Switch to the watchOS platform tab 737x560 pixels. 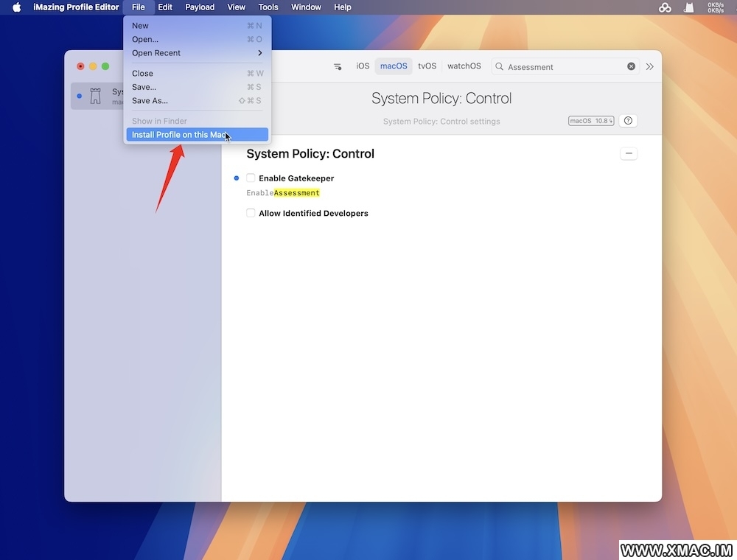464,66
